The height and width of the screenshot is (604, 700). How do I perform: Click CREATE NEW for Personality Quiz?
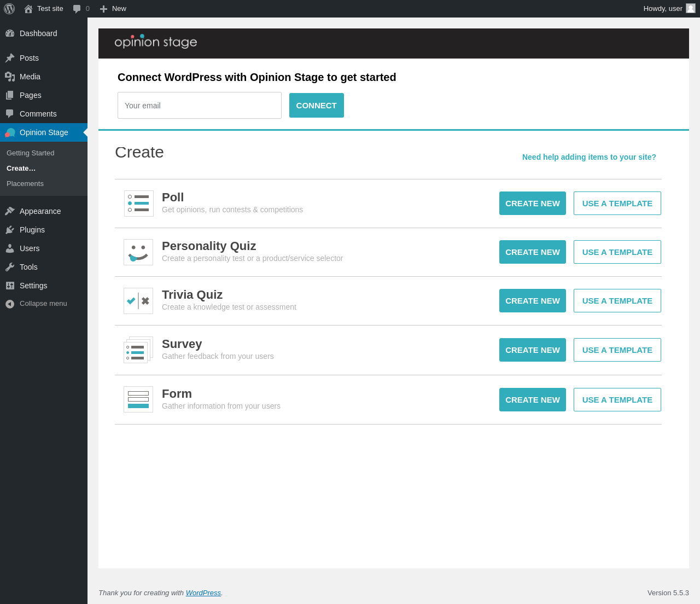point(533,252)
